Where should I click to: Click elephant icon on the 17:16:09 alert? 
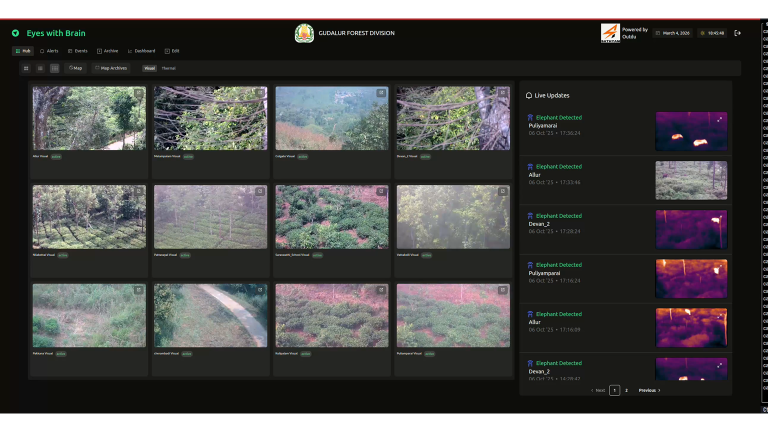click(x=530, y=314)
